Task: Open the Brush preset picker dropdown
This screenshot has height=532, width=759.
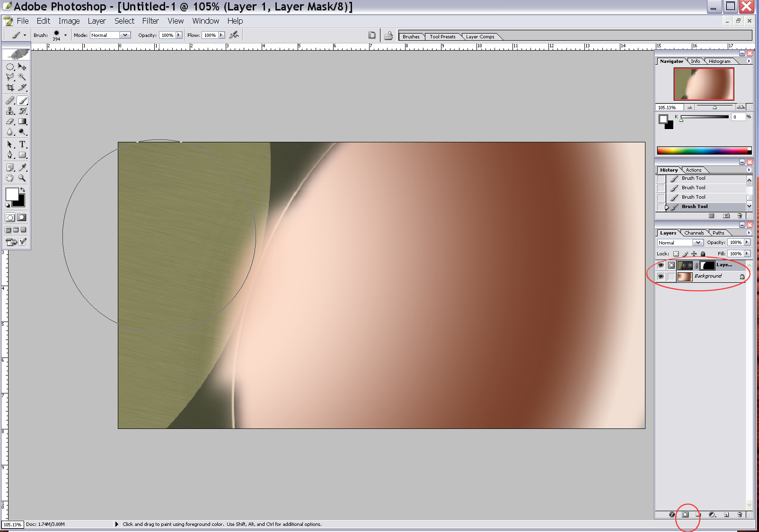Action: pyautogui.click(x=65, y=35)
